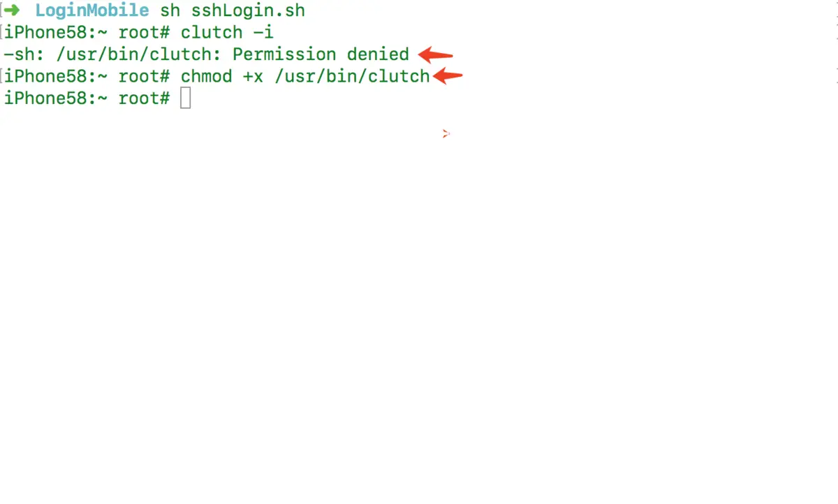Image resolution: width=838 pixels, height=504 pixels.
Task: Click the red arrow after chmod command
Action: (x=448, y=76)
